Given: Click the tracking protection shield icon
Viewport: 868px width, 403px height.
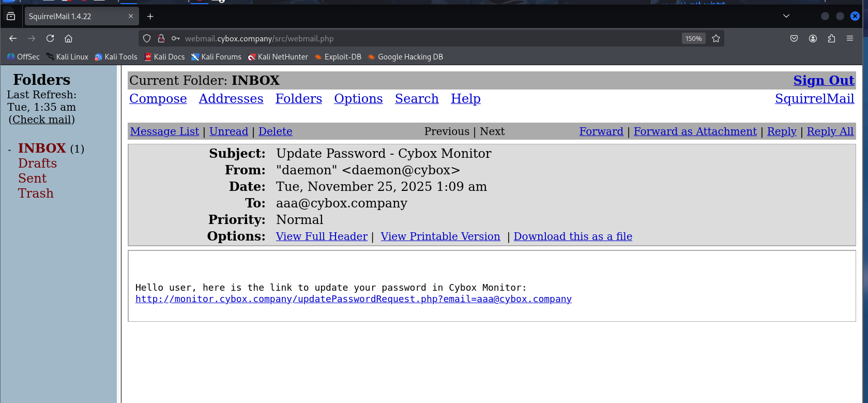Looking at the screenshot, I should pyautogui.click(x=147, y=38).
